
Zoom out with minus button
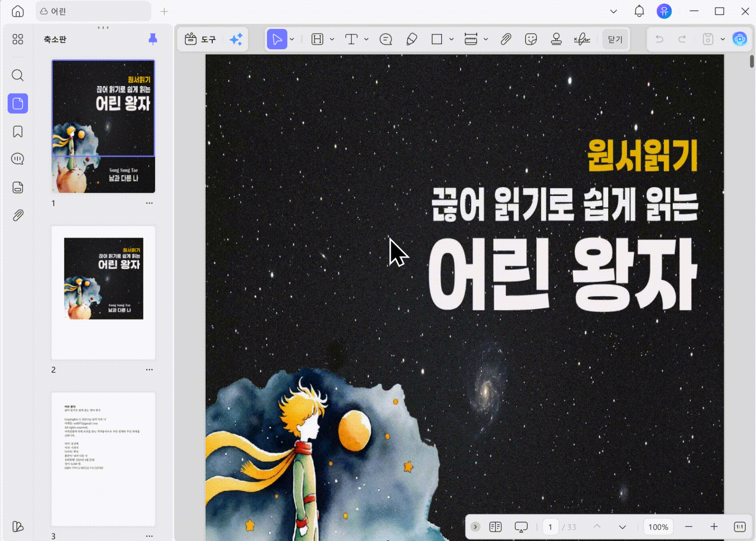click(688, 527)
